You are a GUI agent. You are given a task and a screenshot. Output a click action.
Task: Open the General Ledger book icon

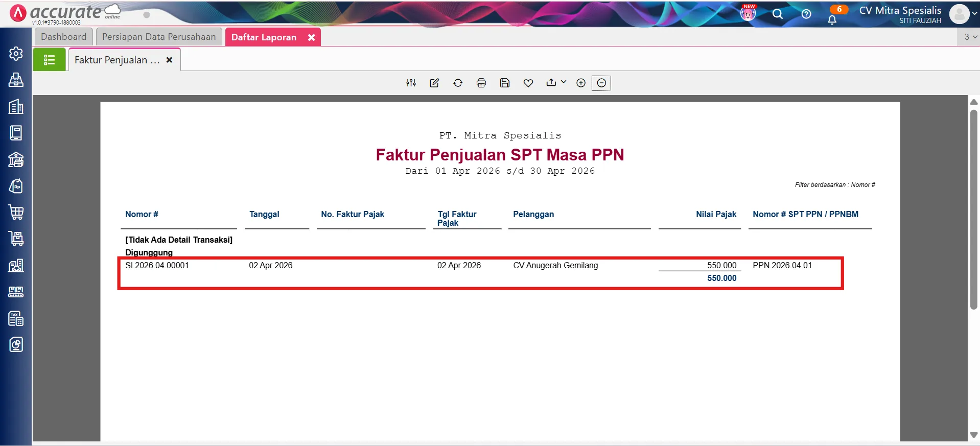click(x=16, y=133)
